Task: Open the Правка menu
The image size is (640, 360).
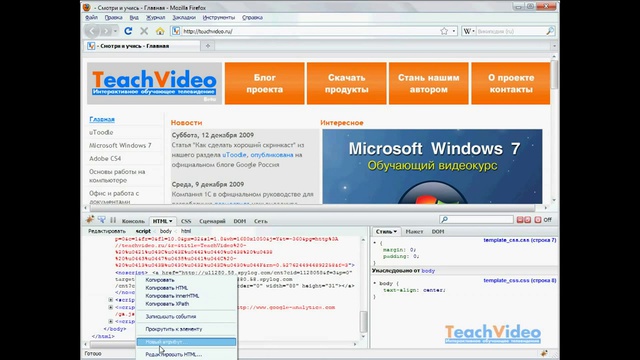Action: coord(113,18)
